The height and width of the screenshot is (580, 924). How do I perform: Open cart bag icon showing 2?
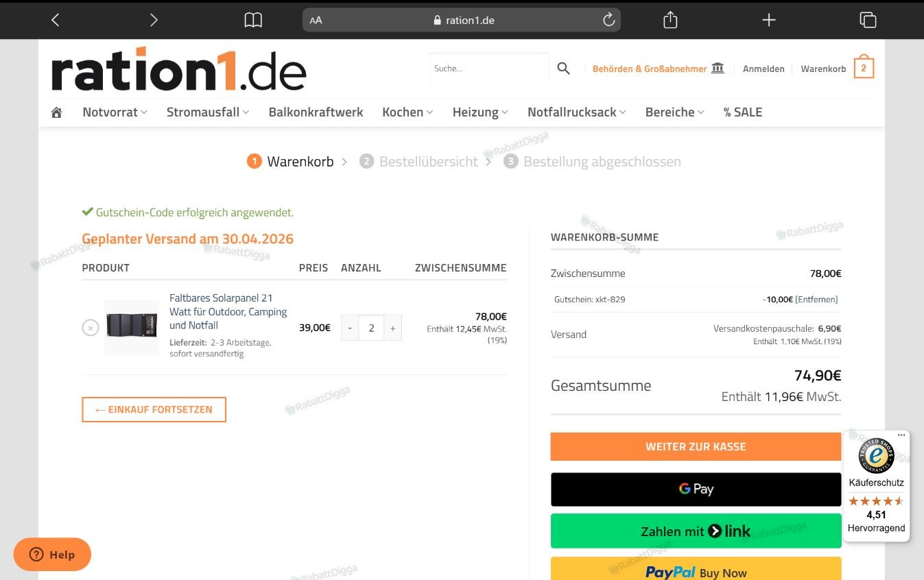[864, 67]
